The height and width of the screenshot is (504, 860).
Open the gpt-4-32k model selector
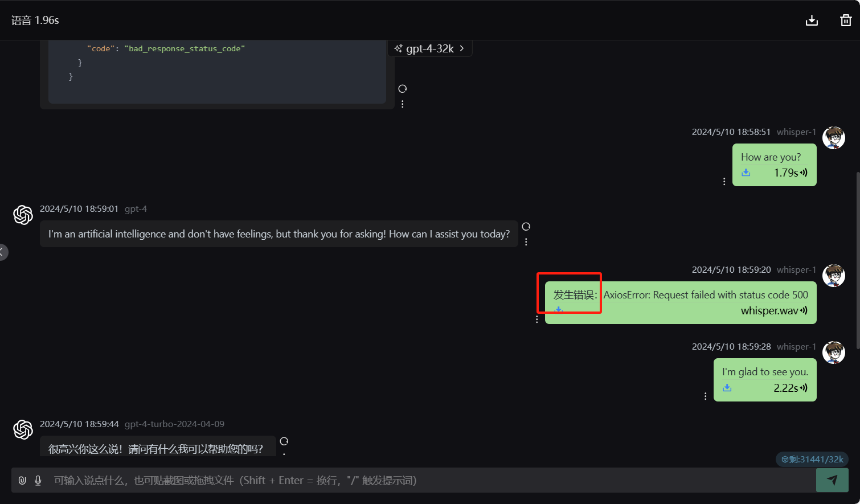click(x=430, y=48)
